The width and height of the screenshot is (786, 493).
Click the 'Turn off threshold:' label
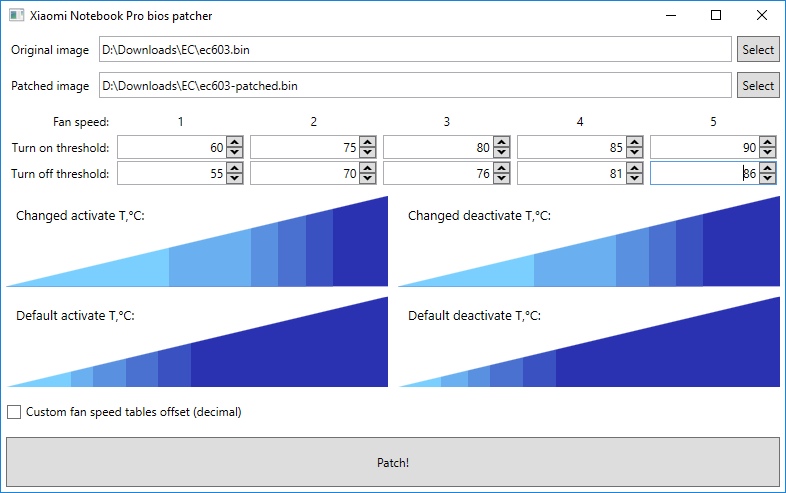pyautogui.click(x=60, y=174)
